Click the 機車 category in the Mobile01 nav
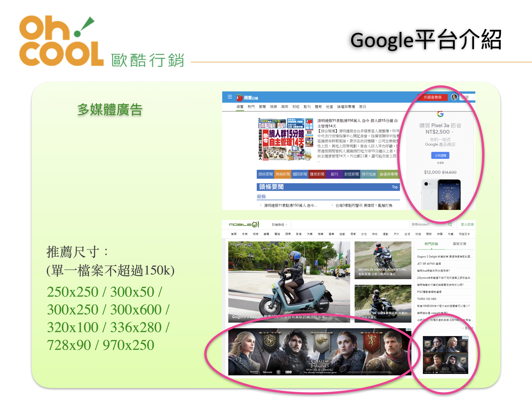This screenshot has height=399, width=532. pyautogui.click(x=320, y=234)
